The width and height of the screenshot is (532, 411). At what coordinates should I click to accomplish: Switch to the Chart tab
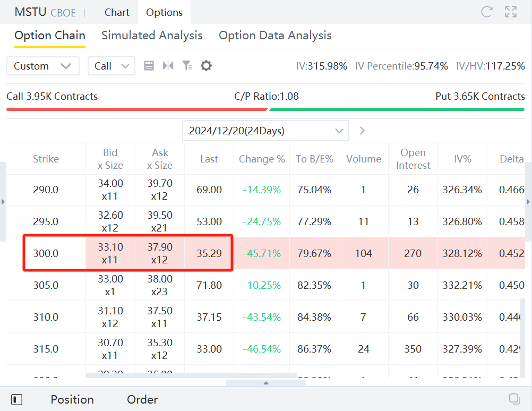pyautogui.click(x=117, y=12)
